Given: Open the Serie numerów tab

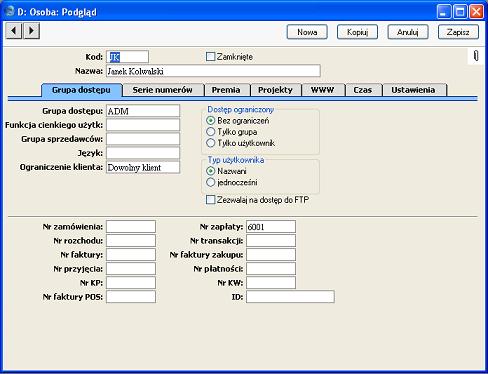Looking at the screenshot, I should point(163,90).
